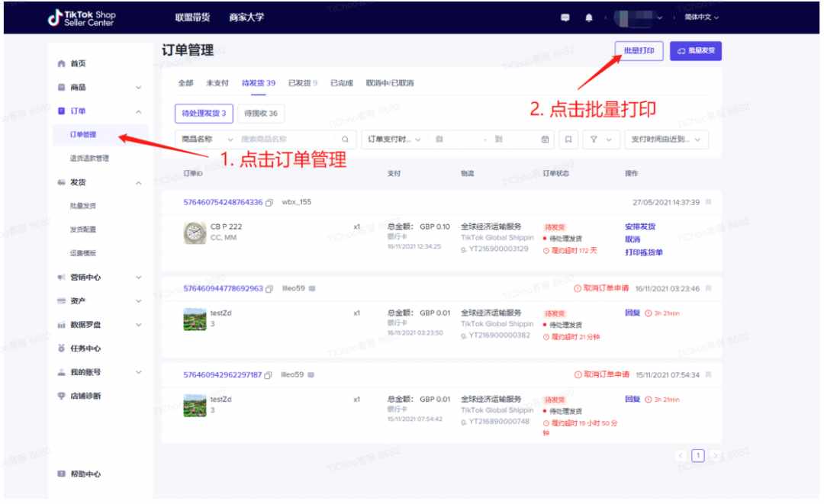The image size is (824, 504).
Task: Click the TikTok Shop Seller Center logo
Action: point(82,18)
